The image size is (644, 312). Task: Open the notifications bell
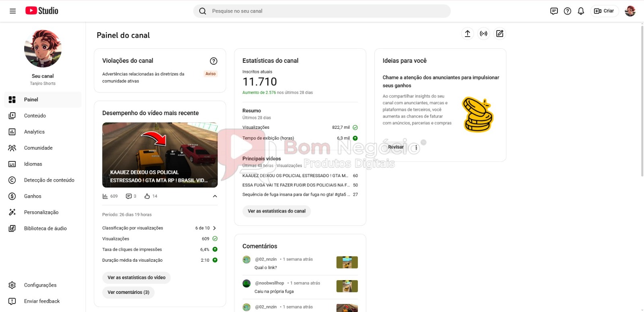point(581,11)
